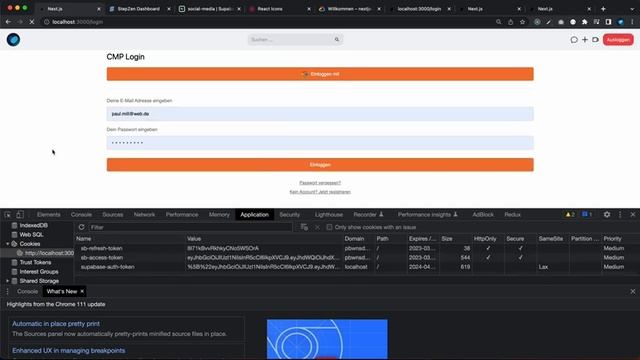Viewport: 640px width, 360px height.
Task: Switch to the drawer Console tab
Action: 27,291
